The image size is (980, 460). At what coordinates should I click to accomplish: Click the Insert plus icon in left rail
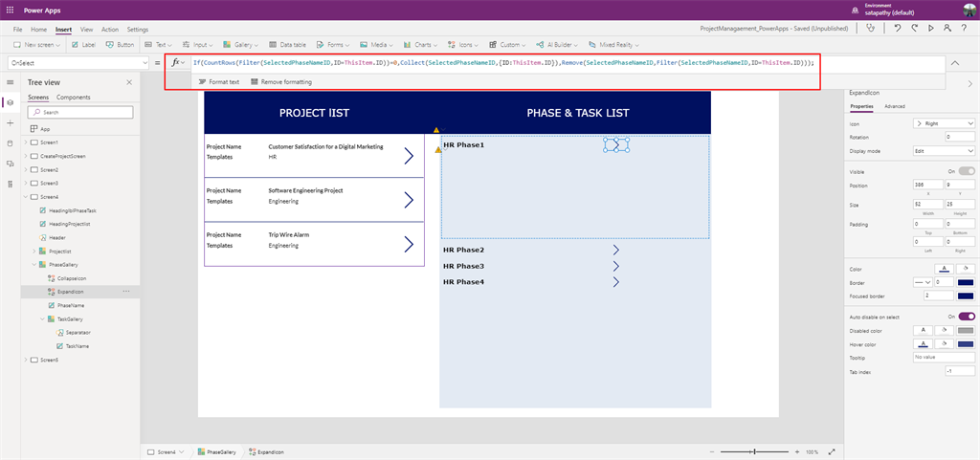10,123
